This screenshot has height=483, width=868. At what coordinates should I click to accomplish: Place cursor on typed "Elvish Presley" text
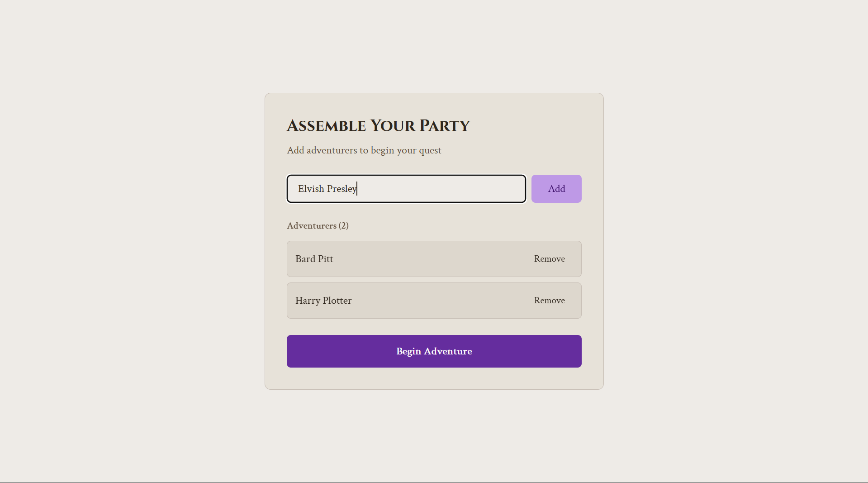point(327,189)
